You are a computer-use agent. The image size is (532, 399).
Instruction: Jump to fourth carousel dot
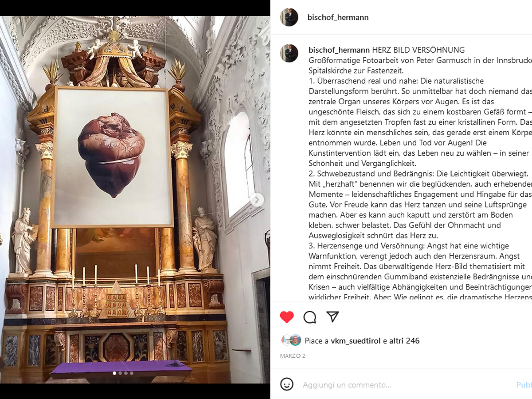pyautogui.click(x=132, y=373)
